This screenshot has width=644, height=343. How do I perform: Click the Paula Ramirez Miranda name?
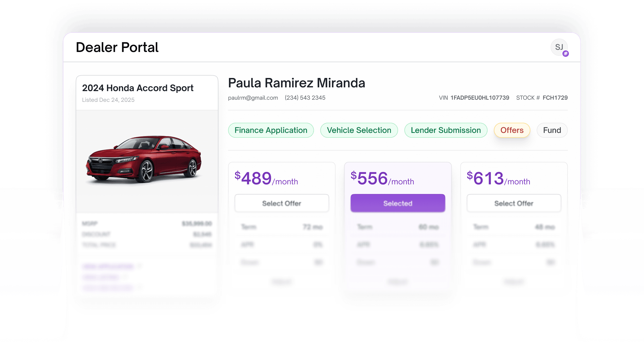297,83
